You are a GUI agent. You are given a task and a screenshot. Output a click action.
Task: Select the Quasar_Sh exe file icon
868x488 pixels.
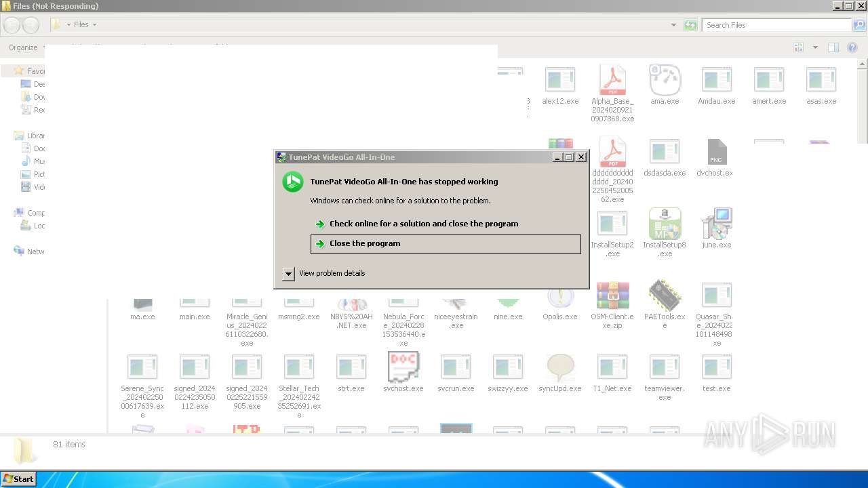717,296
